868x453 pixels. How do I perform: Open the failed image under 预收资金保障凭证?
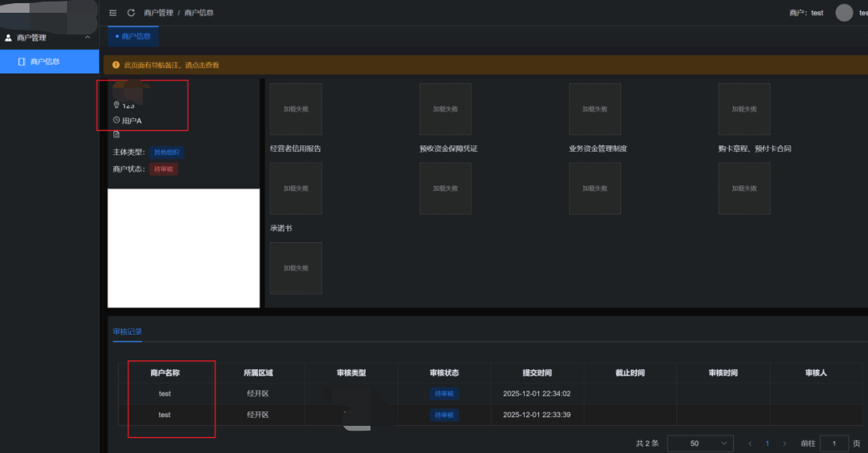click(446, 189)
